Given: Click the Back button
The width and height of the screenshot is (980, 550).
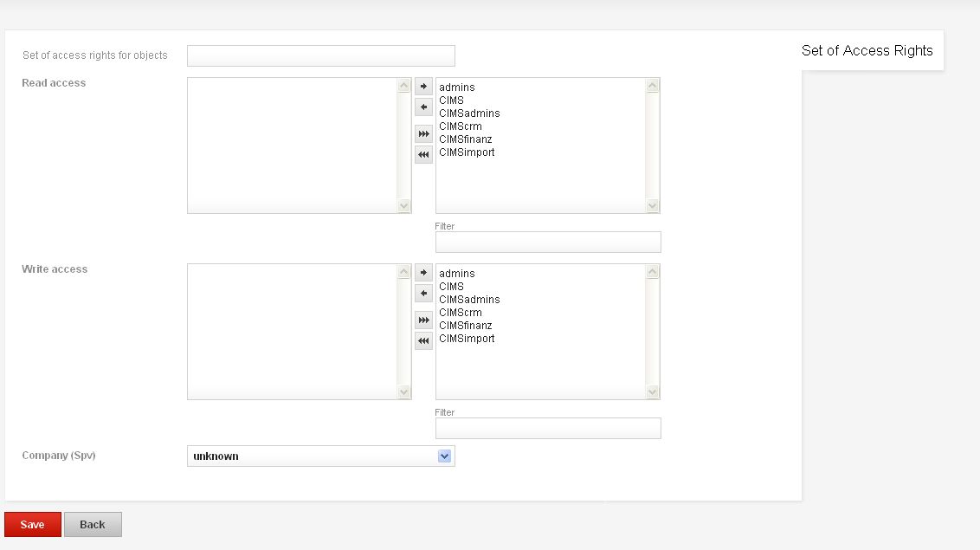Looking at the screenshot, I should coord(93,524).
